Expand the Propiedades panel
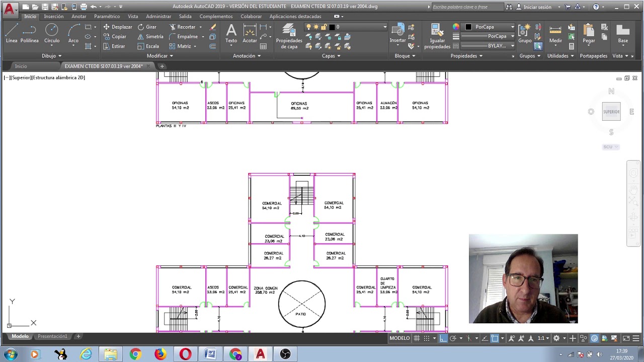 tap(466, 56)
